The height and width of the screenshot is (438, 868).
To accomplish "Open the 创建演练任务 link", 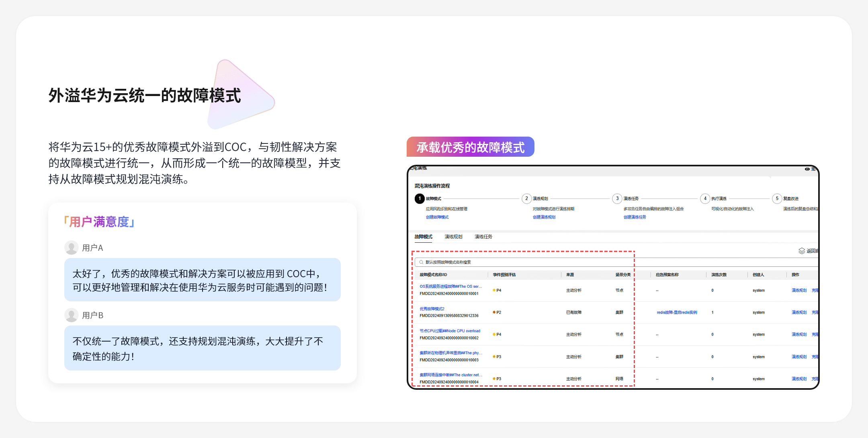I will tap(635, 217).
